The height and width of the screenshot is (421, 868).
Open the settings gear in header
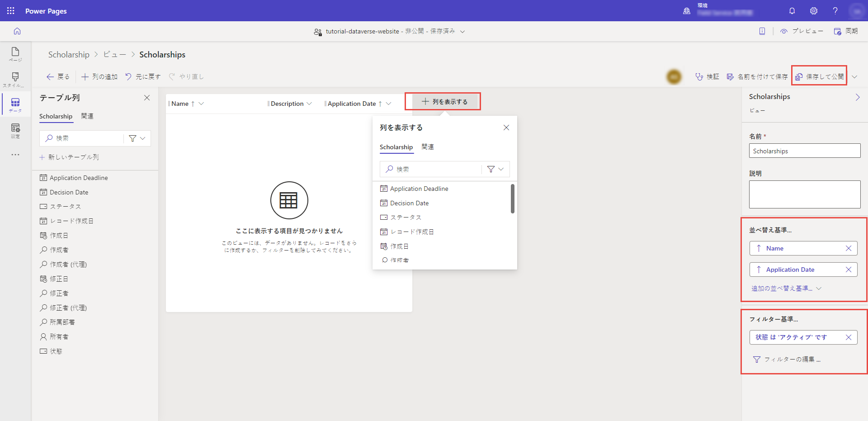point(814,11)
